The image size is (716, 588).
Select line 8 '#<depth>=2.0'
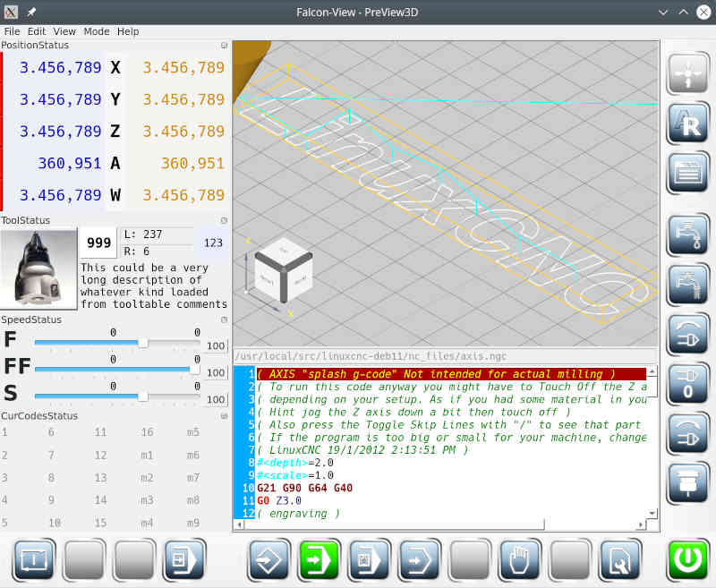(295, 463)
